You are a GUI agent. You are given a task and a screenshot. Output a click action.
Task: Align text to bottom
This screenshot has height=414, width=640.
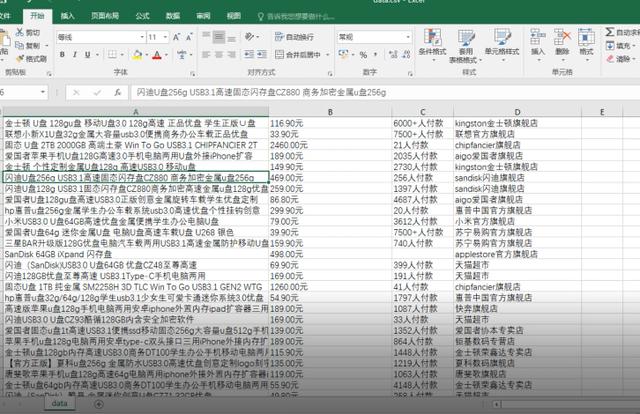point(231,37)
